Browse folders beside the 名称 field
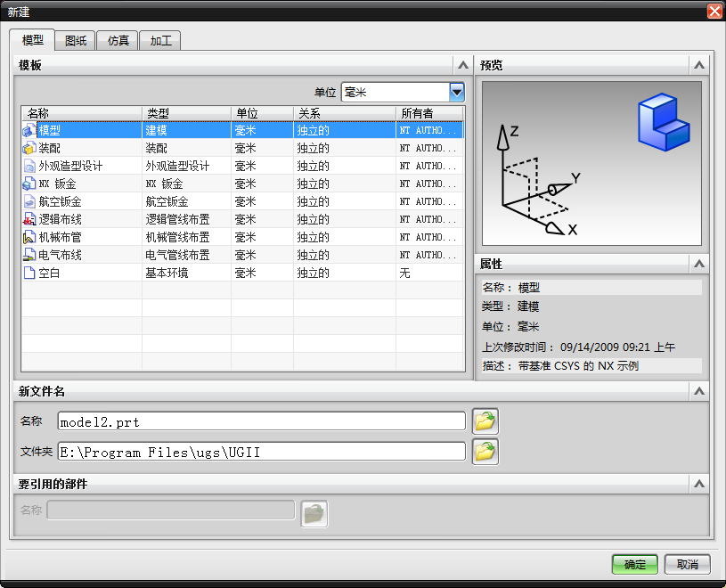Image resolution: width=726 pixels, height=588 pixels. click(485, 421)
